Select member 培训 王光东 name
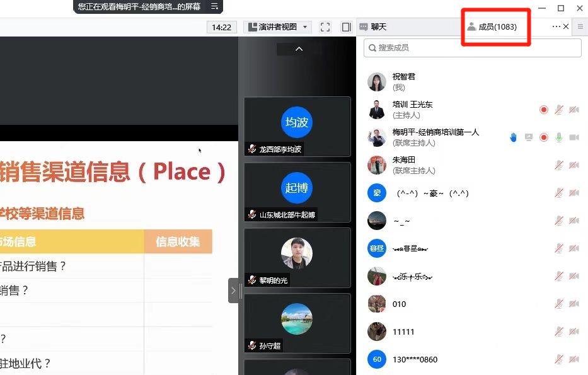 [413, 105]
